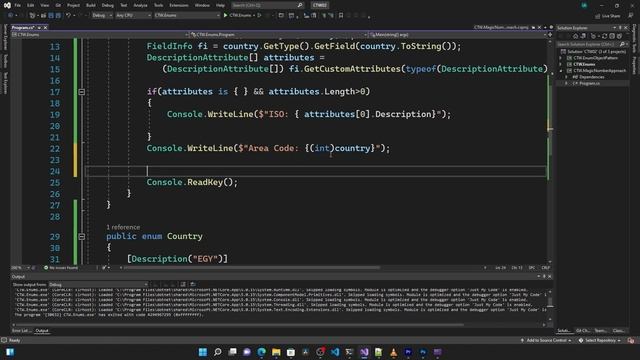Image resolution: width=640 pixels, height=360 pixels.
Task: Open File Explorer from taskbar
Action: coord(276,352)
